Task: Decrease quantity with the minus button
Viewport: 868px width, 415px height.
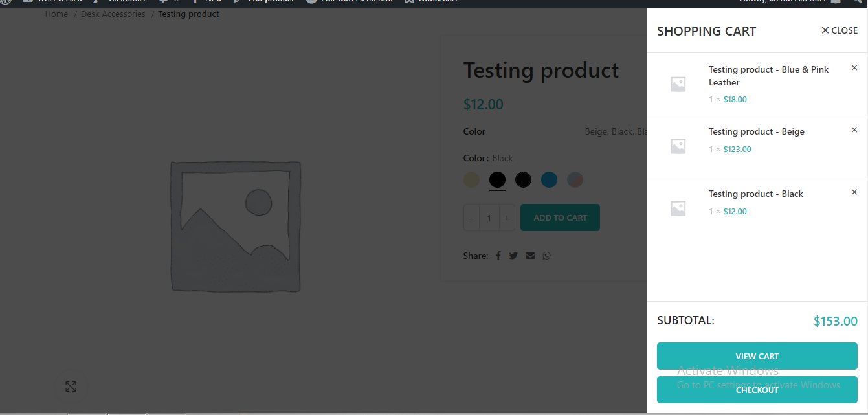Action: pyautogui.click(x=471, y=218)
